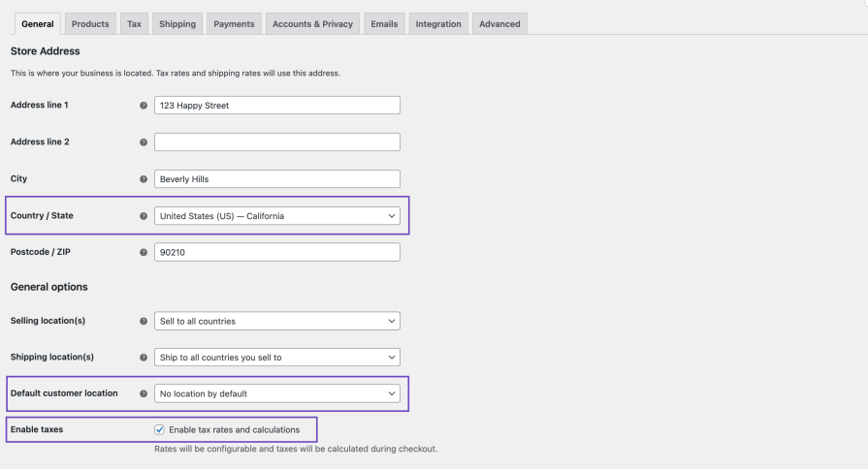Select the Advanced tab
Viewport: 868px width, 469px height.
coord(499,24)
